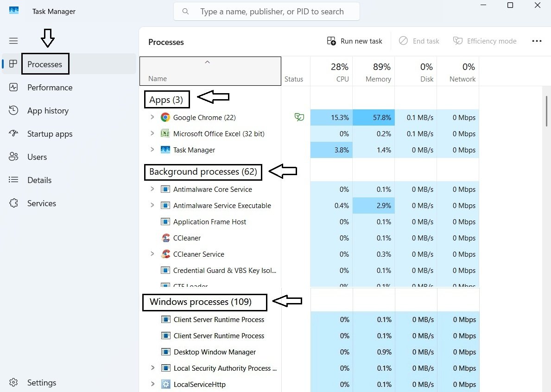Screen dimensions: 551x392
Task: Expand the Google Chrome process group
Action: [152, 117]
